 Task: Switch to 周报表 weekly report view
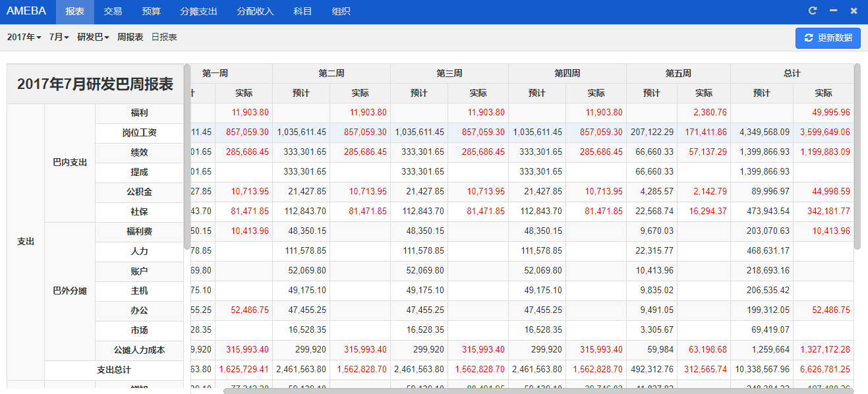130,38
